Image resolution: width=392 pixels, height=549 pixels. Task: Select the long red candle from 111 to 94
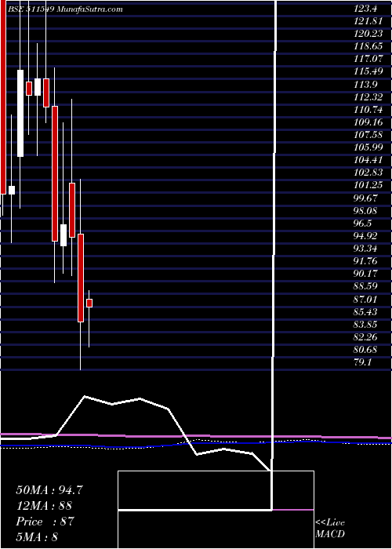coord(55,173)
